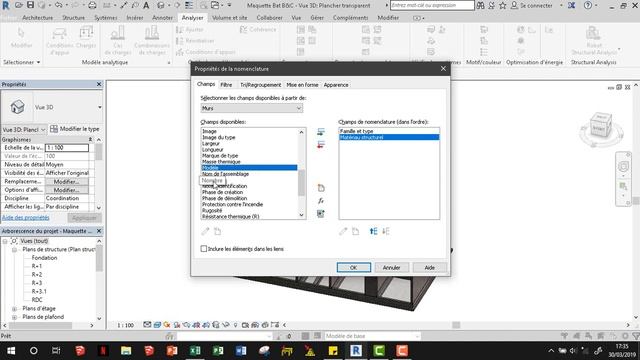The height and width of the screenshot is (360, 640).
Task: Open the 'Murs' category dropdown
Action: [252, 108]
